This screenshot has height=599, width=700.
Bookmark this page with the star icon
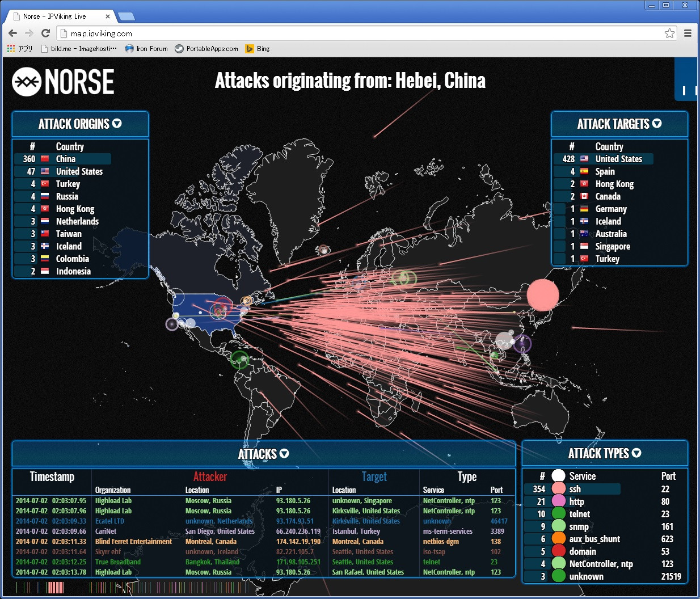(669, 33)
